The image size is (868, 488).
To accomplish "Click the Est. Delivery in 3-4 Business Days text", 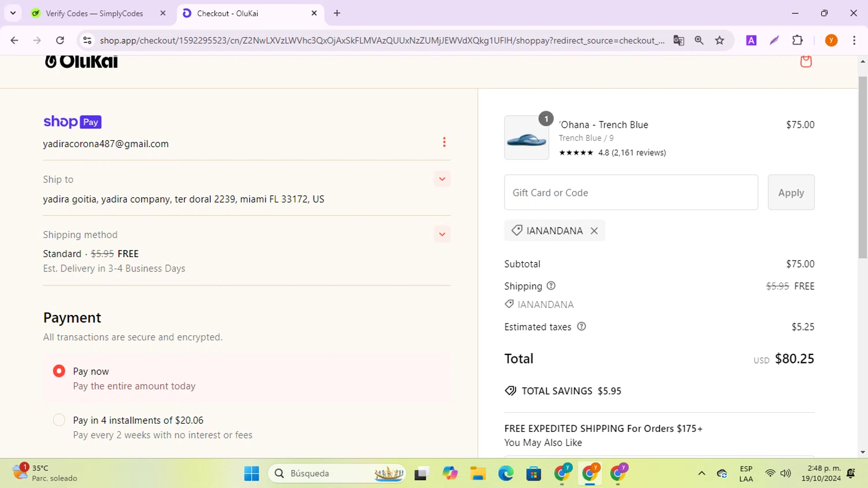I will (x=114, y=269).
